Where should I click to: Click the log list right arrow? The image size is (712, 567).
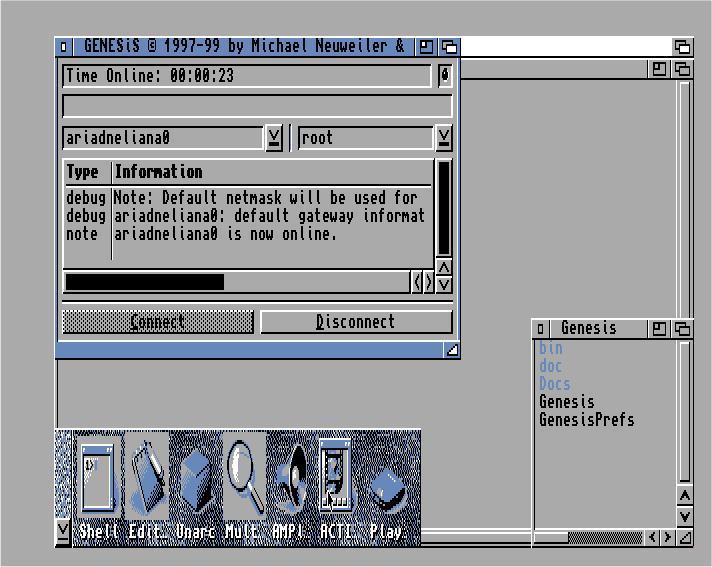(429, 282)
